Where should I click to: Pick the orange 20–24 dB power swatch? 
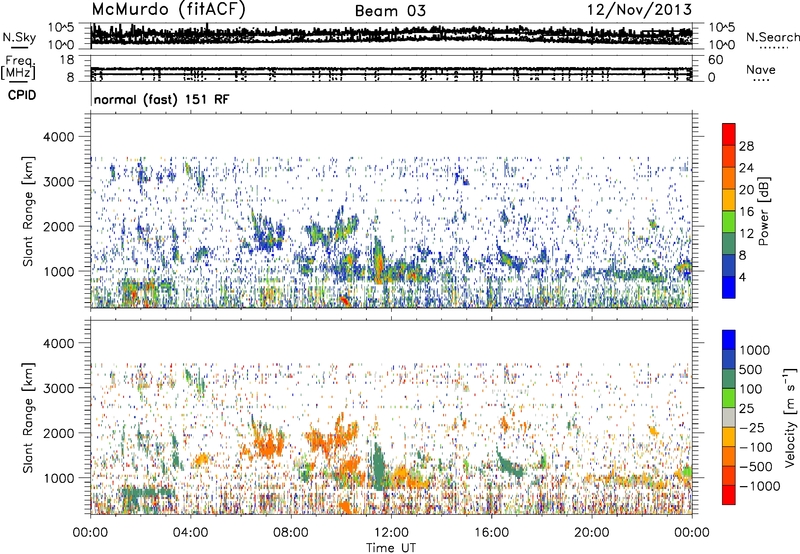click(x=729, y=178)
